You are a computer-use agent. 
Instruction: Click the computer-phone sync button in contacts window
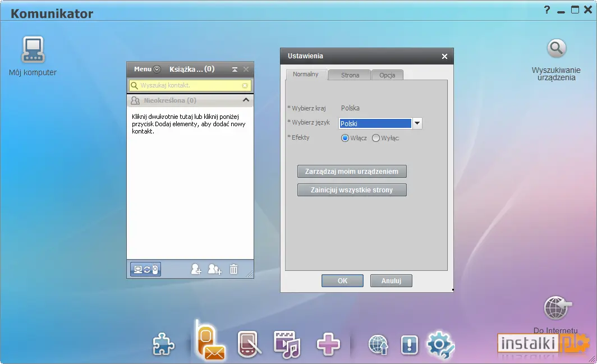pyautogui.click(x=145, y=269)
